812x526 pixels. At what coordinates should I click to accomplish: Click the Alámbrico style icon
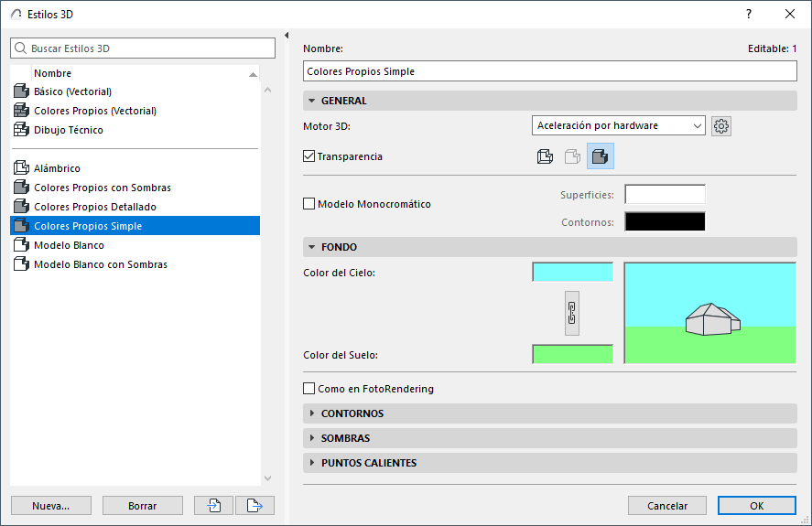[x=21, y=167]
